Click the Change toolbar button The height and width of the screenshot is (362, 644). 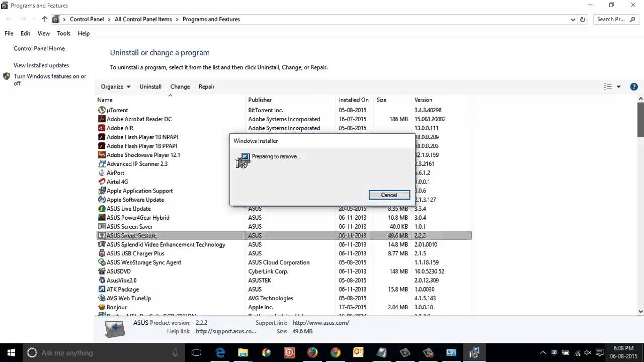click(x=180, y=86)
